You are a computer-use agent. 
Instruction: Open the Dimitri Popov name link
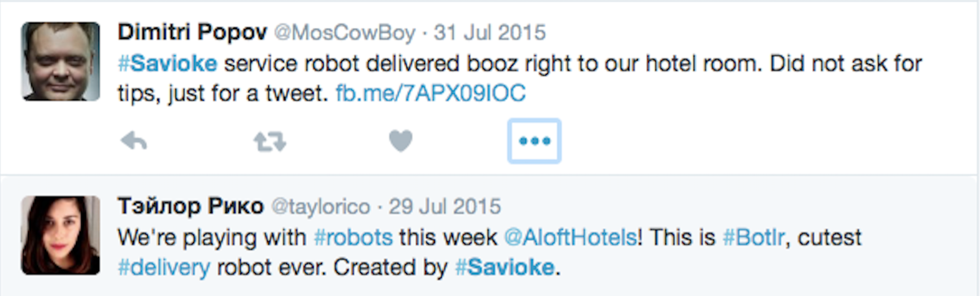(x=192, y=32)
